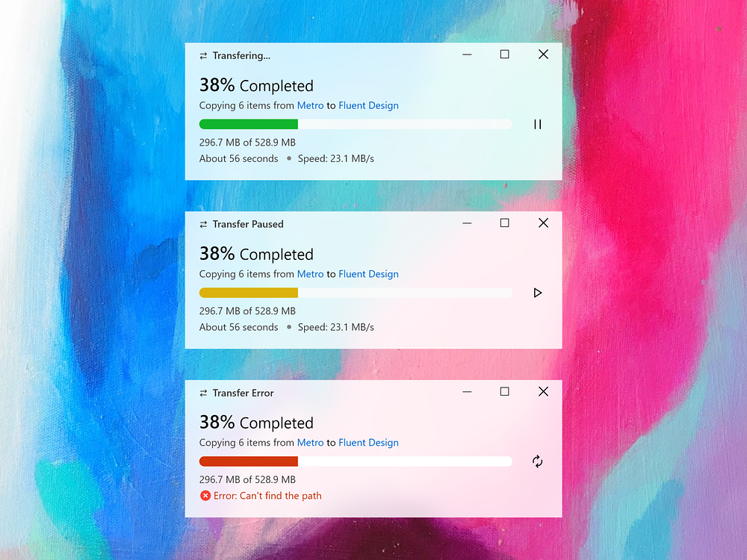Click Metro link in Transfer Paused window

pos(310,274)
